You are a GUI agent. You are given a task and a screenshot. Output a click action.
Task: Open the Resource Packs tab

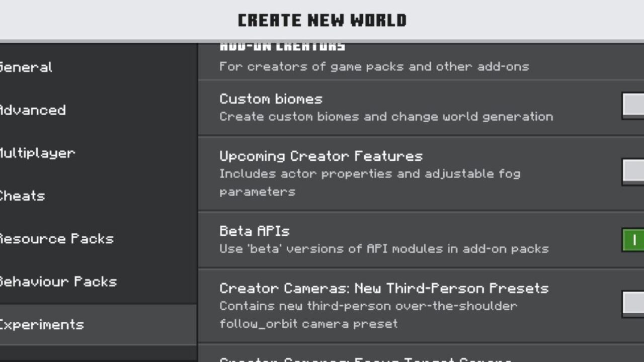click(x=98, y=239)
